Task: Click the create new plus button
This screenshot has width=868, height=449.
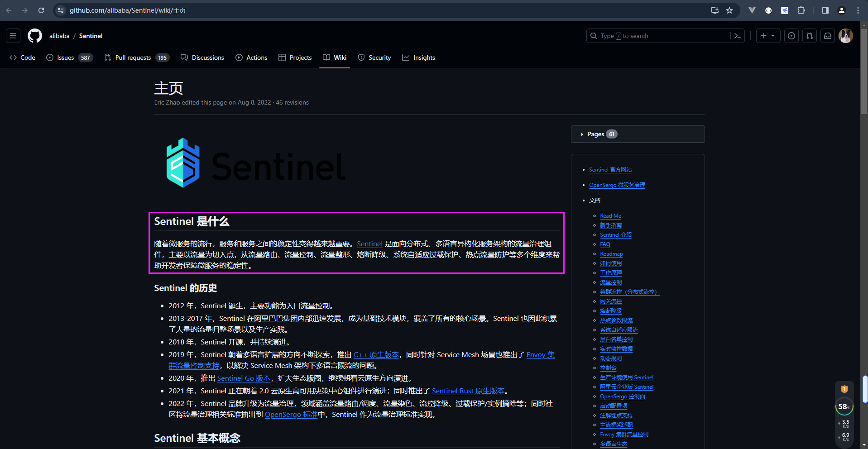Action: tap(764, 36)
